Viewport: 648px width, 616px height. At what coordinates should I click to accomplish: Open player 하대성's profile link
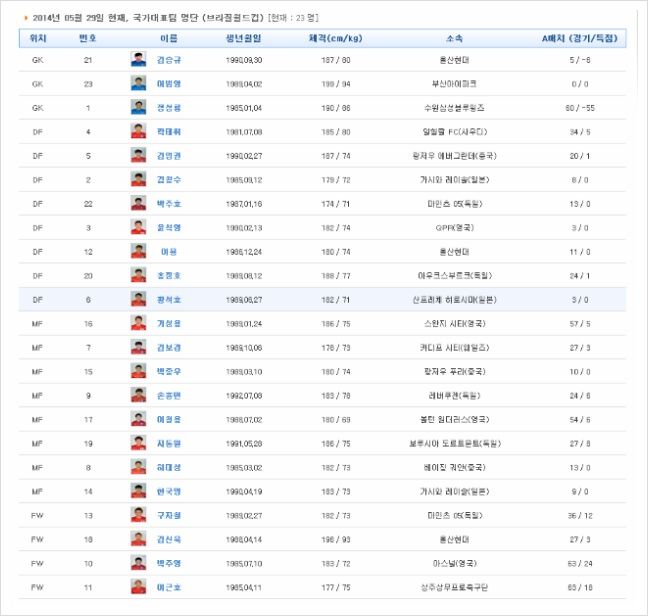click(169, 467)
